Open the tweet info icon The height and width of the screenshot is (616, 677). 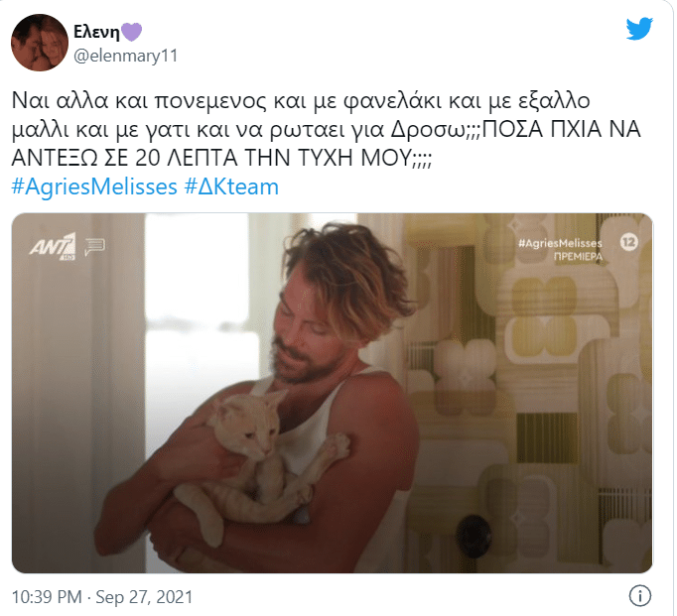click(x=639, y=595)
